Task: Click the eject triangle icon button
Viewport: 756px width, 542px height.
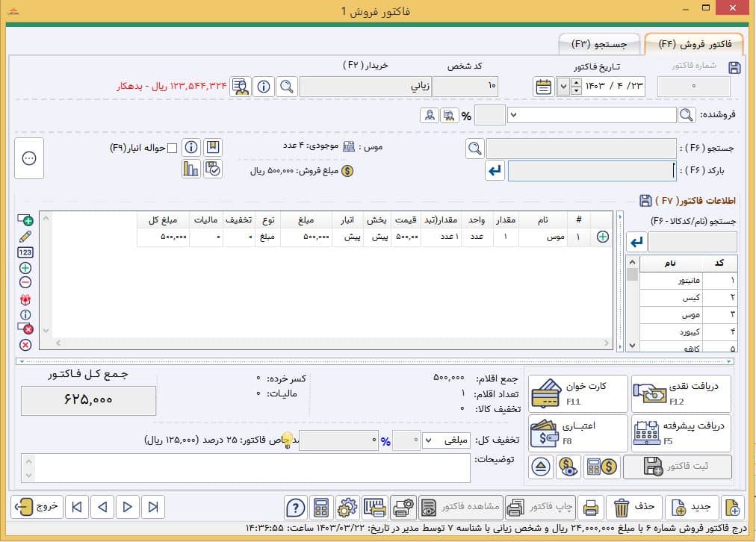Action: click(541, 467)
